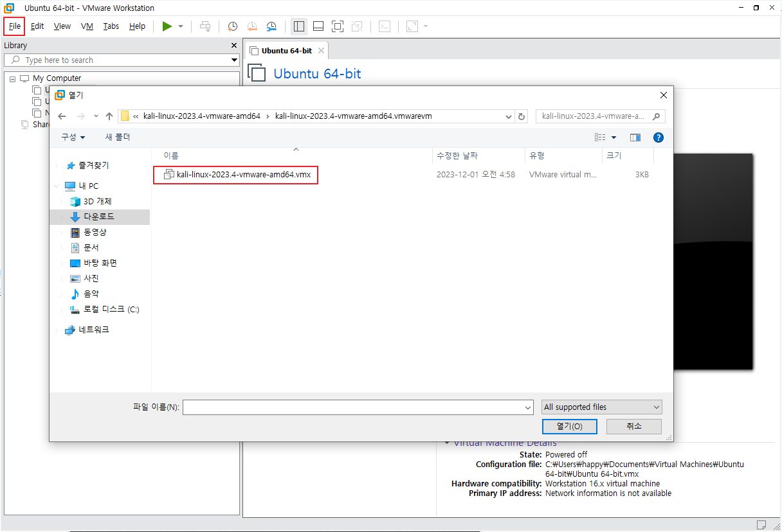Open the Library search dropdown arrow
This screenshot has width=782, height=532.
pos(234,60)
